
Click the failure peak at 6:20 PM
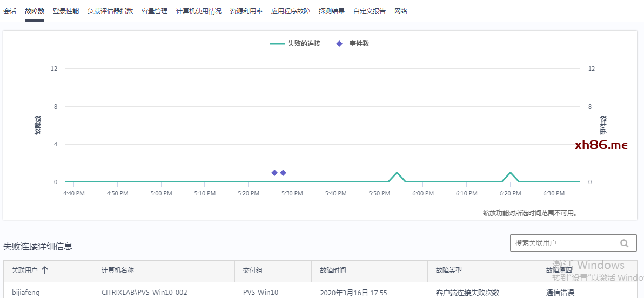tap(510, 173)
